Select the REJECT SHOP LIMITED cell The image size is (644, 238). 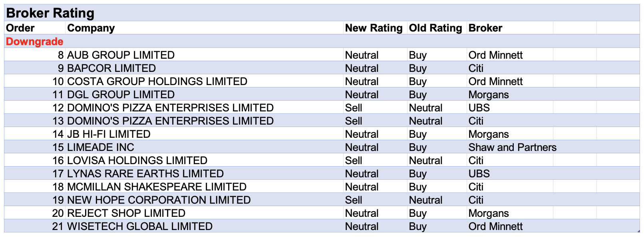pos(126,213)
